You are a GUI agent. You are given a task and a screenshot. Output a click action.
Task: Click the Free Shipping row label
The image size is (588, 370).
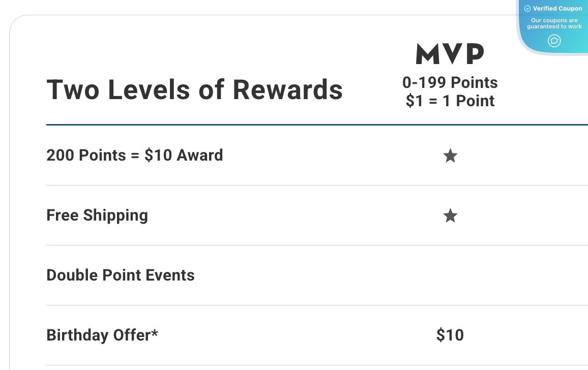point(97,215)
